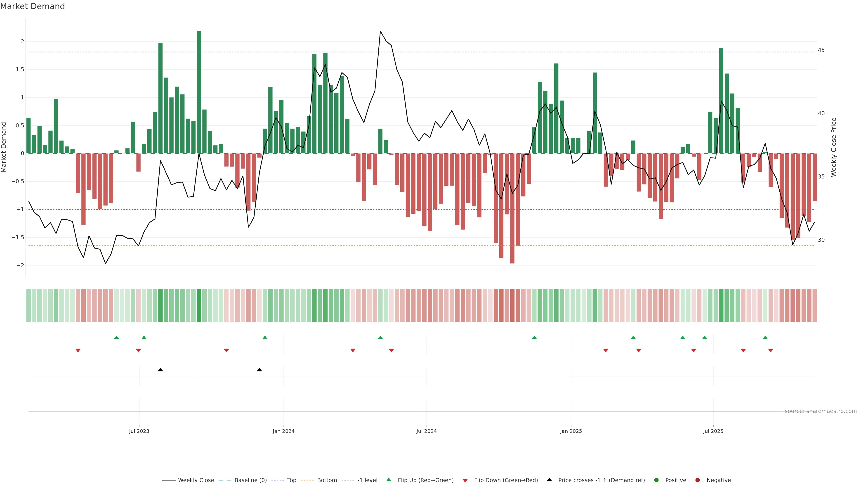Click Positive green circle legend icon
The height and width of the screenshot is (488, 868).
pos(656,480)
